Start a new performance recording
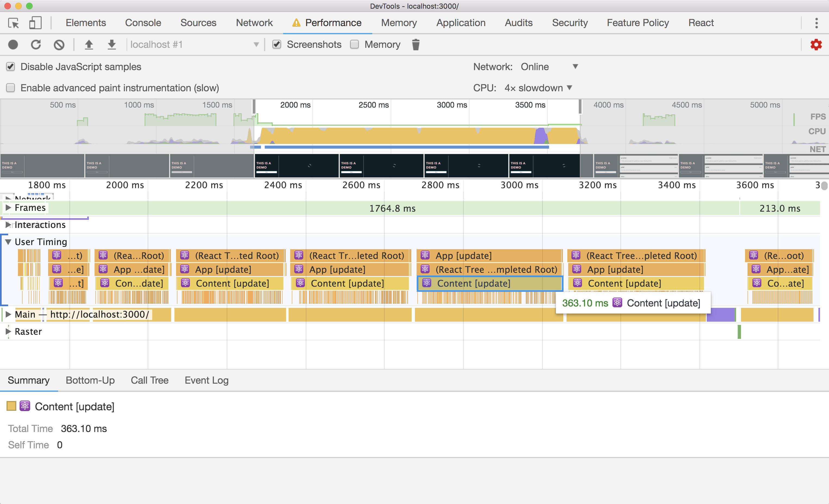The width and height of the screenshot is (829, 504). pos(13,44)
